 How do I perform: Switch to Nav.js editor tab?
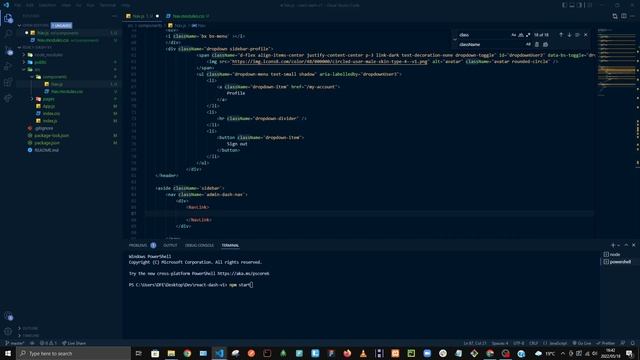pos(142,16)
